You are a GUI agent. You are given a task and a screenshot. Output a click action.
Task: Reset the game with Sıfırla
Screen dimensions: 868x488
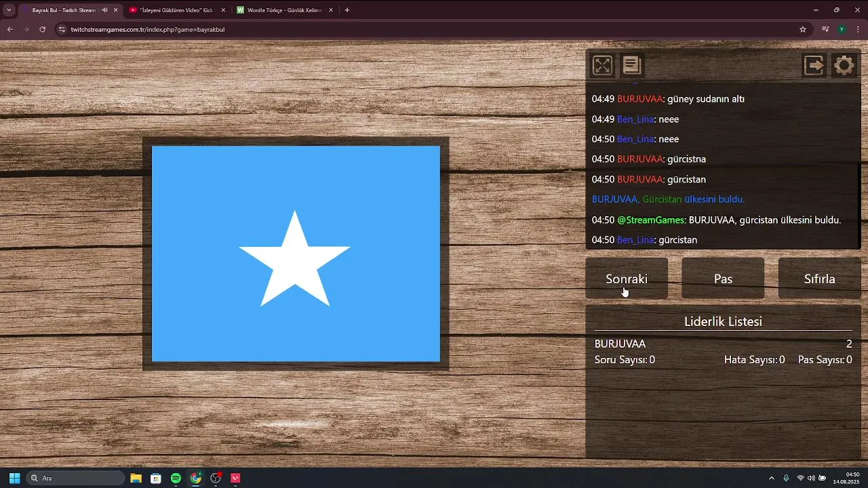[x=819, y=279]
